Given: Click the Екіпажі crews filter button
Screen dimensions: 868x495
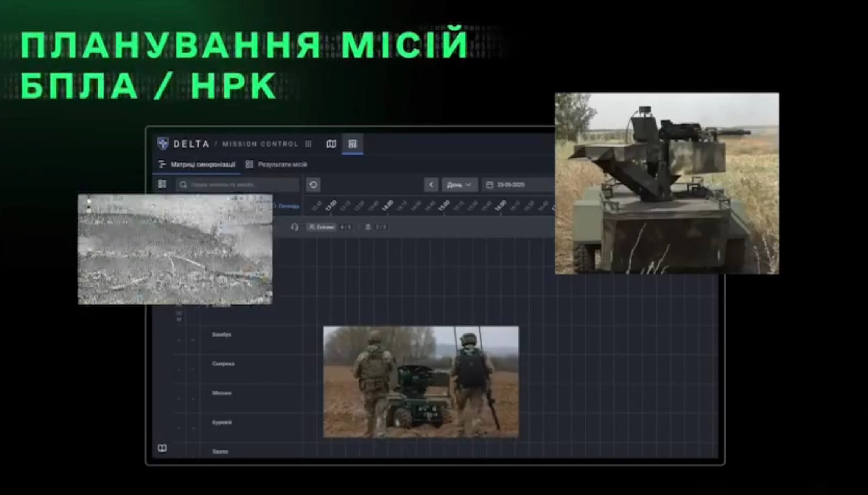Looking at the screenshot, I should (x=321, y=227).
